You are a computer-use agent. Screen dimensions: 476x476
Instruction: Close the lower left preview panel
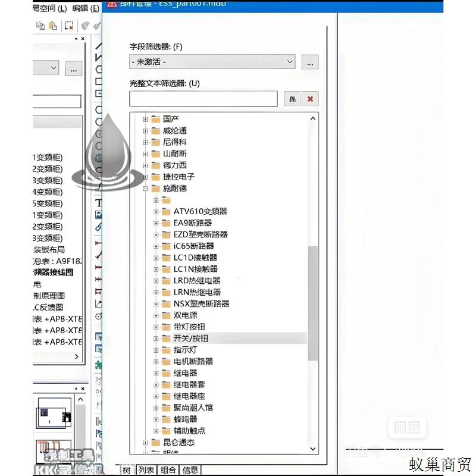pyautogui.click(x=83, y=389)
